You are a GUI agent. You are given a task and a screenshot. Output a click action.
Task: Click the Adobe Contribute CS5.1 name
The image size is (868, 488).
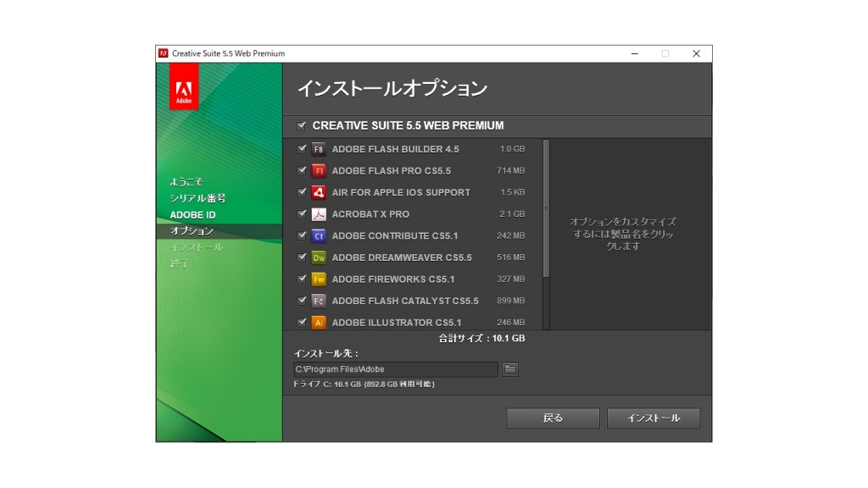point(395,236)
